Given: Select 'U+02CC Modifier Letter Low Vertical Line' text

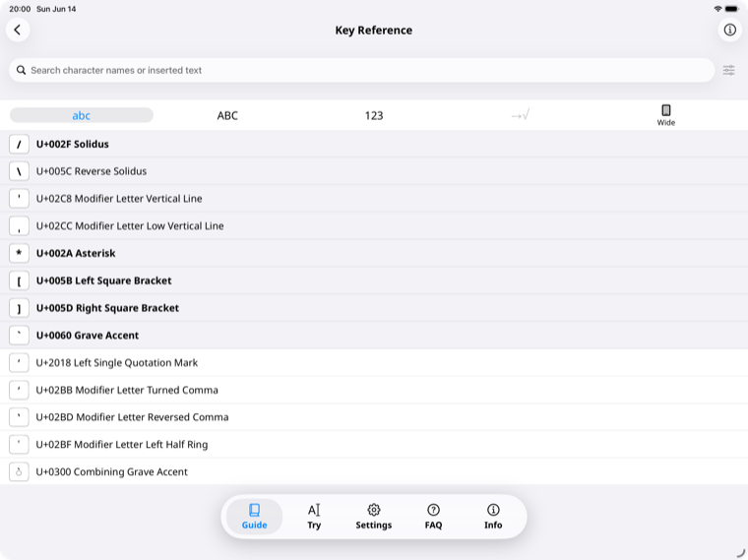Looking at the screenshot, I should (x=130, y=226).
